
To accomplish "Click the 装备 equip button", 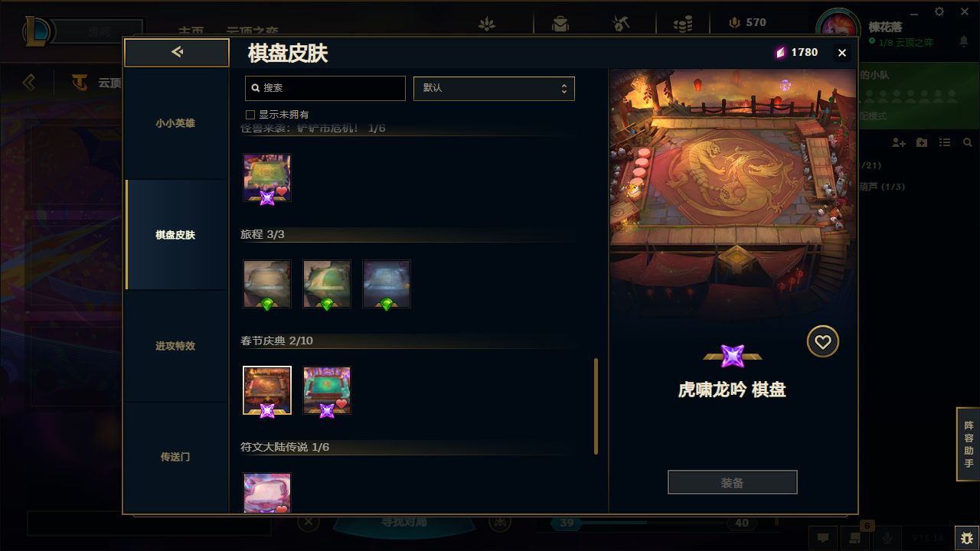I will click(x=732, y=482).
